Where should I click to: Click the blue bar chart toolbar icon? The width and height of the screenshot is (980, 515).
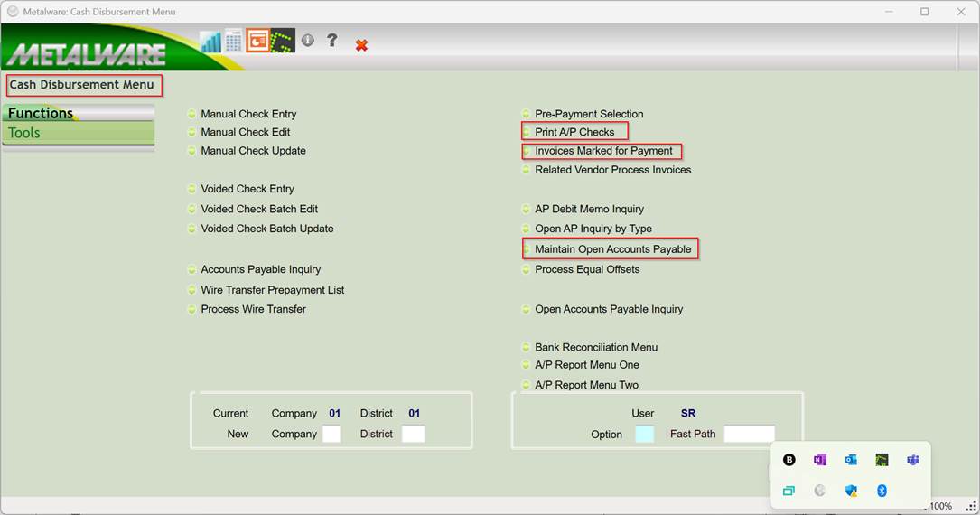click(x=210, y=42)
